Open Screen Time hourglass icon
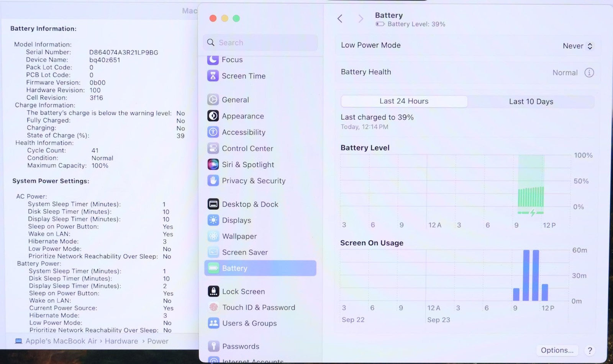 tap(213, 76)
